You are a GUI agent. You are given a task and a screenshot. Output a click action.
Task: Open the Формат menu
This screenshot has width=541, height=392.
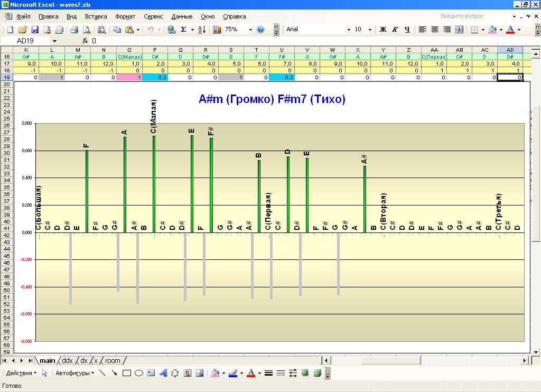point(125,16)
